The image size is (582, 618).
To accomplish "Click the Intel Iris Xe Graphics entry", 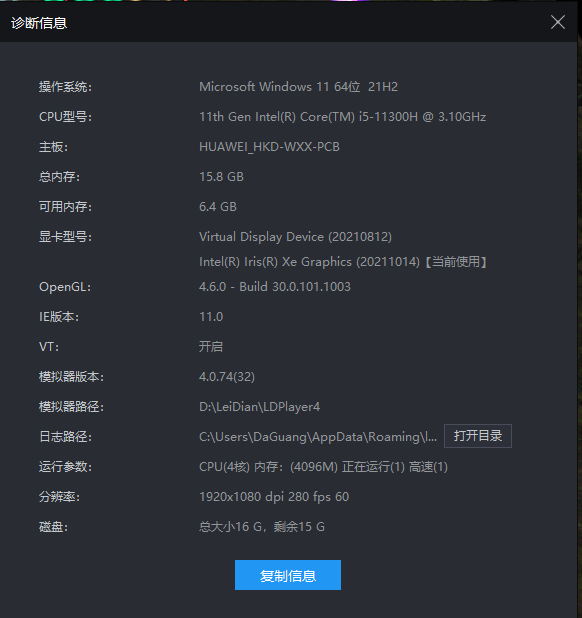I will pyautogui.click(x=343, y=262).
